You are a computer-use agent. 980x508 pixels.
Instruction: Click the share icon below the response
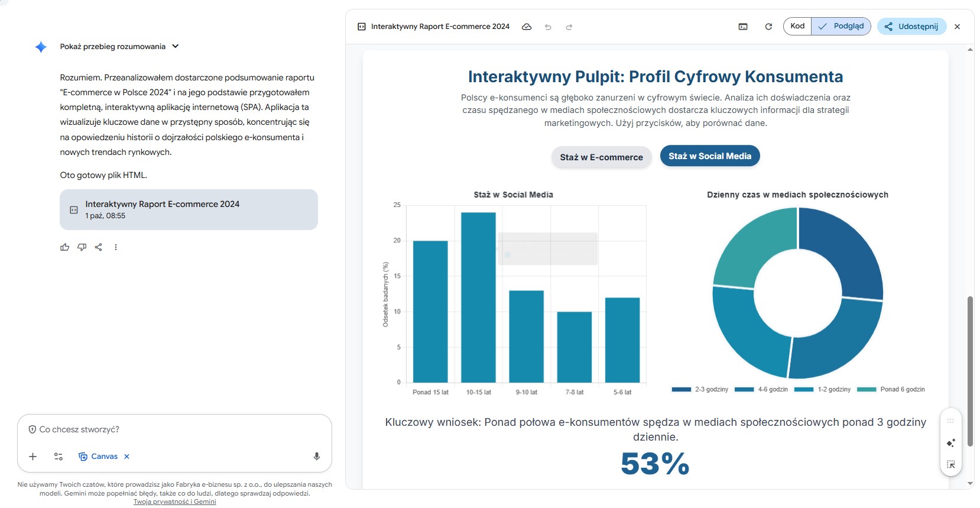tap(99, 247)
